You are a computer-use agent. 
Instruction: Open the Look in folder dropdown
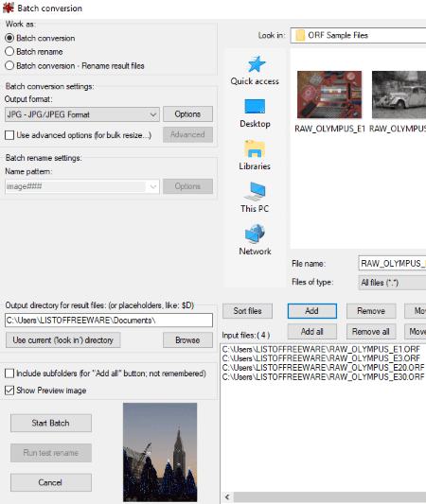[x=358, y=35]
